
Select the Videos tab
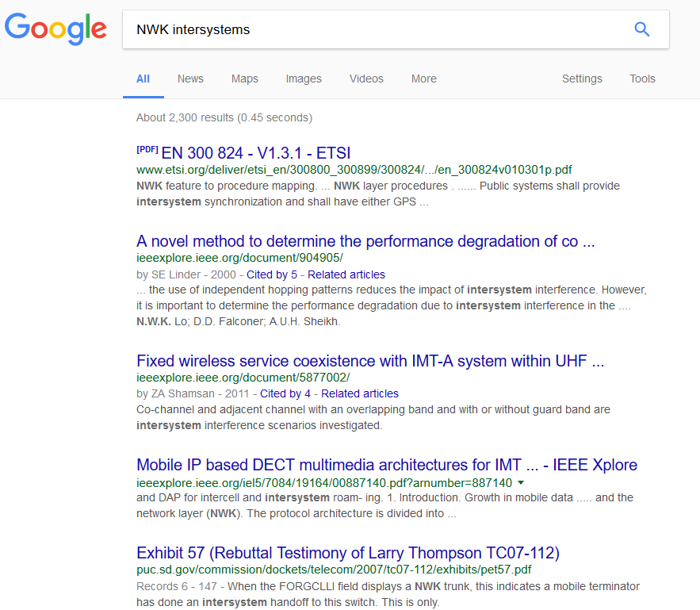coord(366,79)
